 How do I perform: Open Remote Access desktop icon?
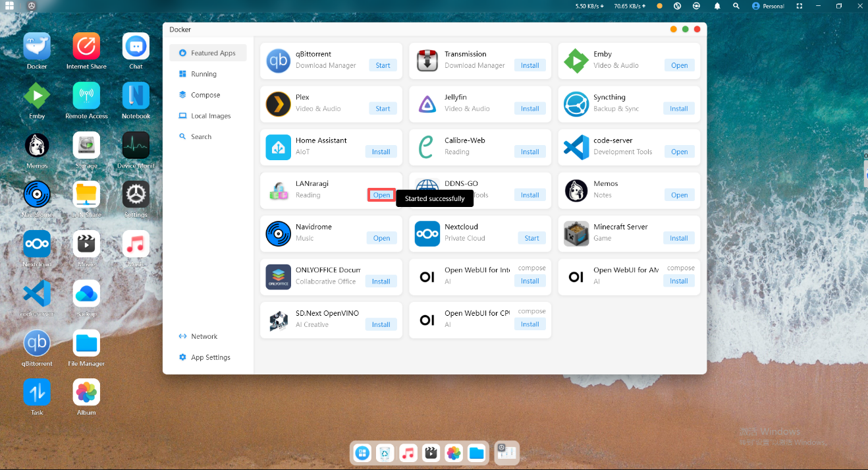(x=86, y=96)
